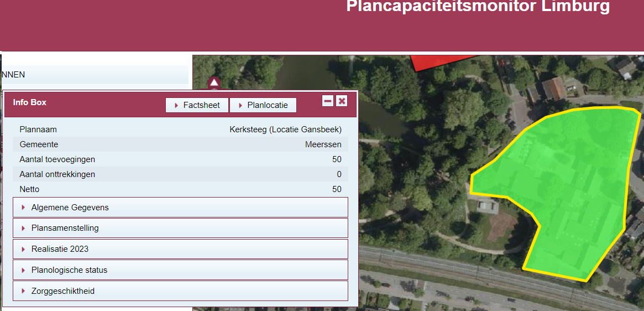Expand Planologische status section
This screenshot has width=644, height=311.
pyautogui.click(x=180, y=270)
